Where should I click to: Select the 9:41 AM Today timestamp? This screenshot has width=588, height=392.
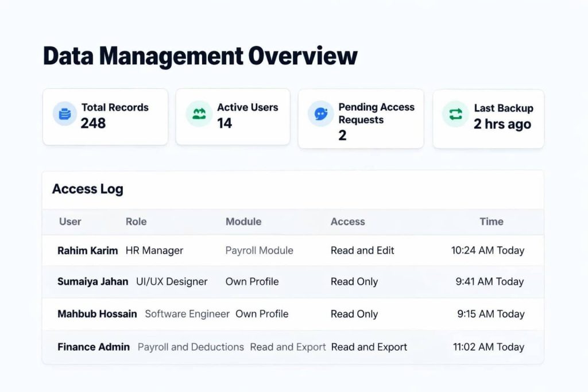pos(490,281)
